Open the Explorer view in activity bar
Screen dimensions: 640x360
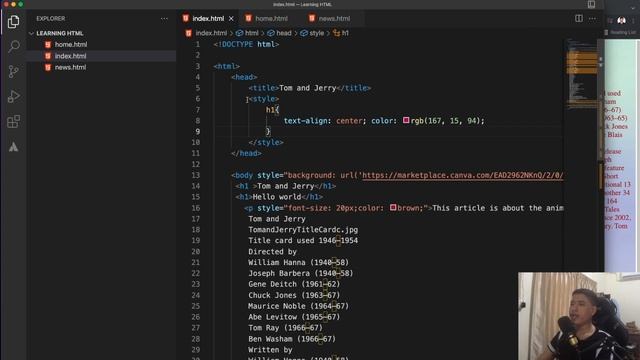pos(13,22)
